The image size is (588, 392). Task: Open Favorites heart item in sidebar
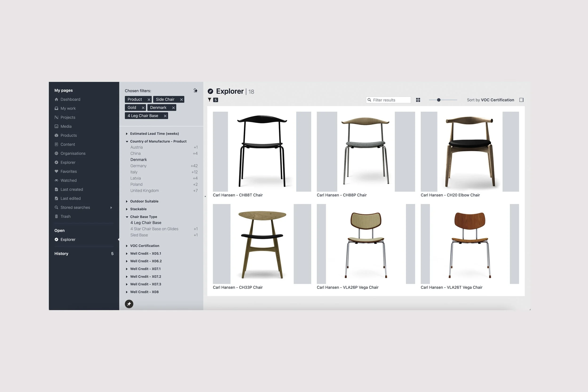68,171
